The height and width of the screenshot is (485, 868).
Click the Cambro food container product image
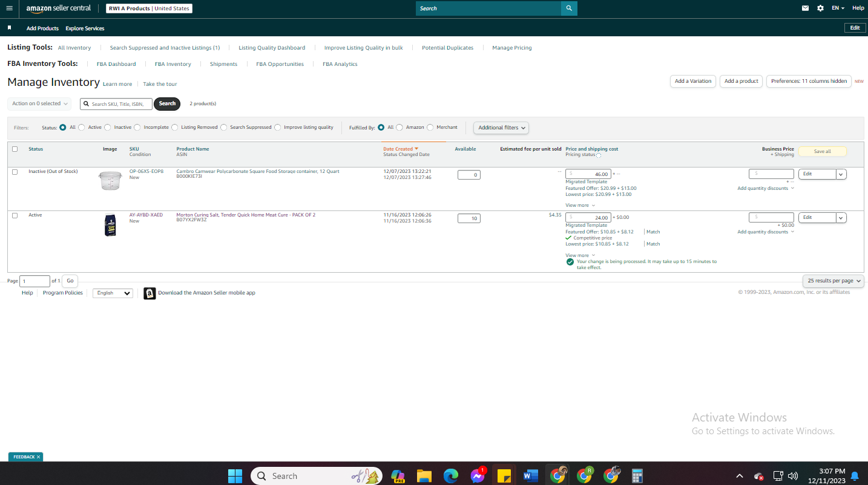[x=110, y=180]
